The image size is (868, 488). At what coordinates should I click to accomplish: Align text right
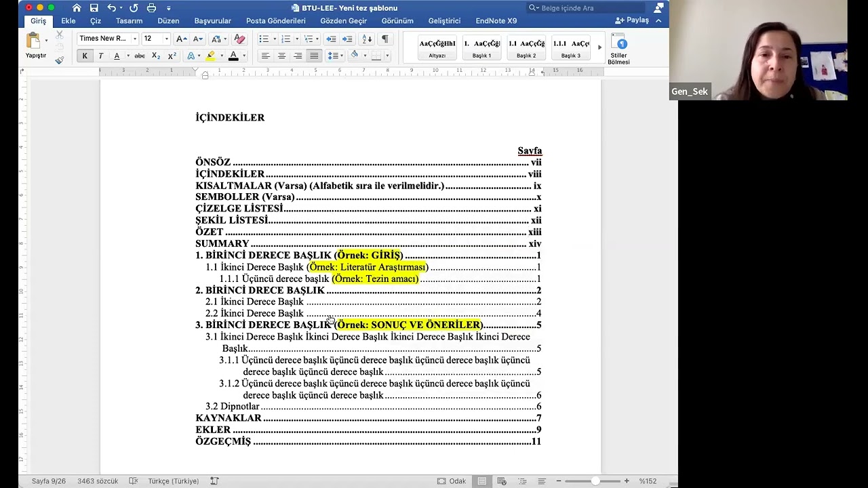[298, 56]
